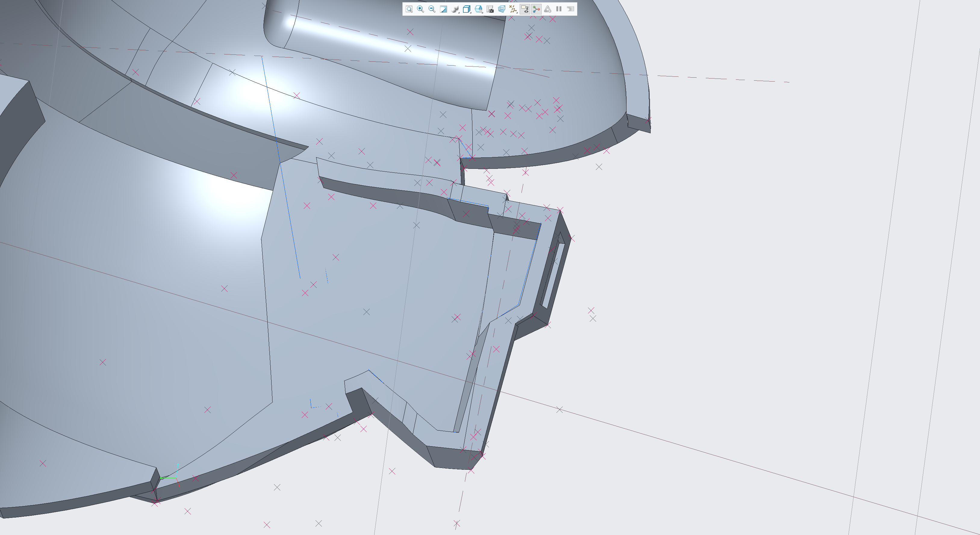Open the Saved Orientations list

[479, 9]
